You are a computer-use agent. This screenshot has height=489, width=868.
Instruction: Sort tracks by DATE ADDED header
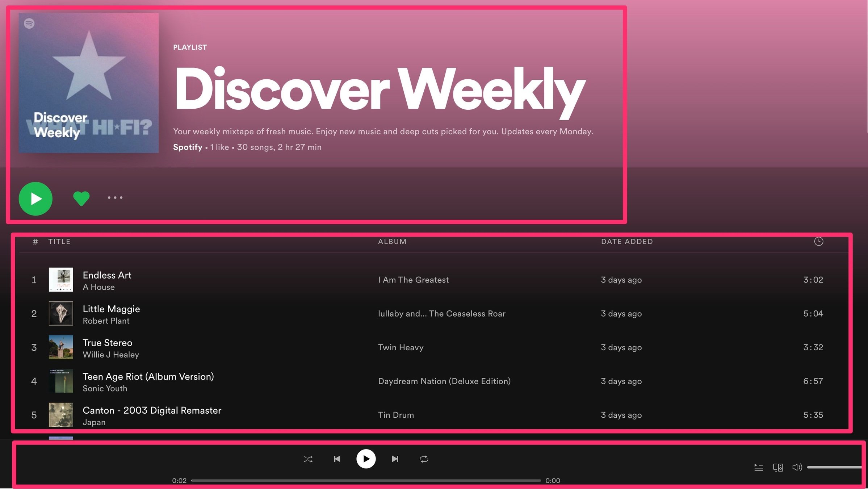click(627, 242)
